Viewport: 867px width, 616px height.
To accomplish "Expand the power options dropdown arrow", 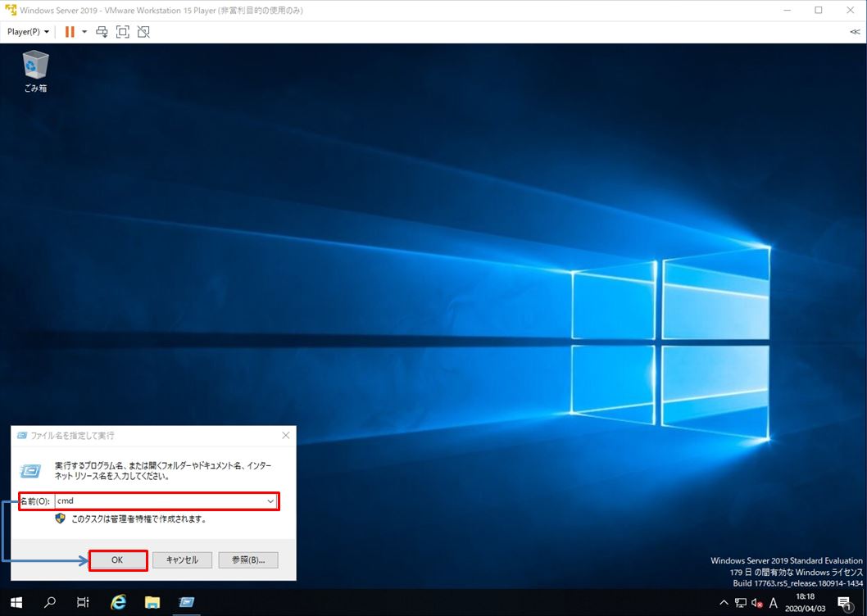I will coord(84,32).
